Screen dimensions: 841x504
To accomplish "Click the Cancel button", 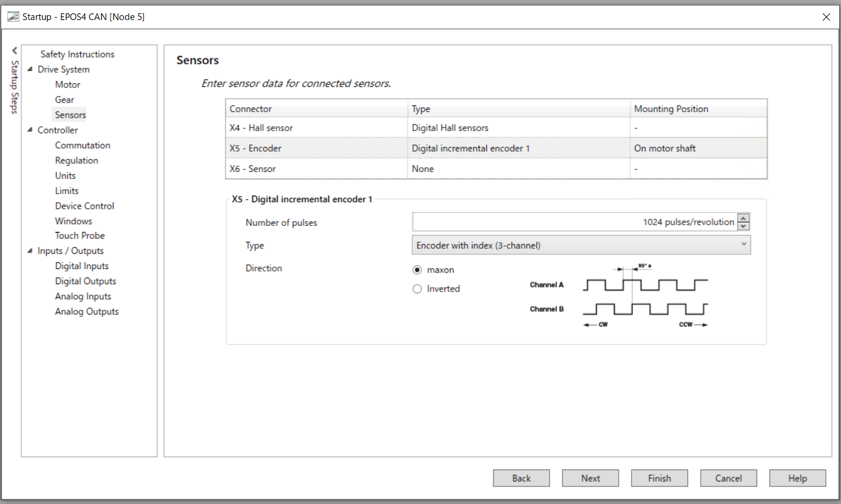I will 729,478.
